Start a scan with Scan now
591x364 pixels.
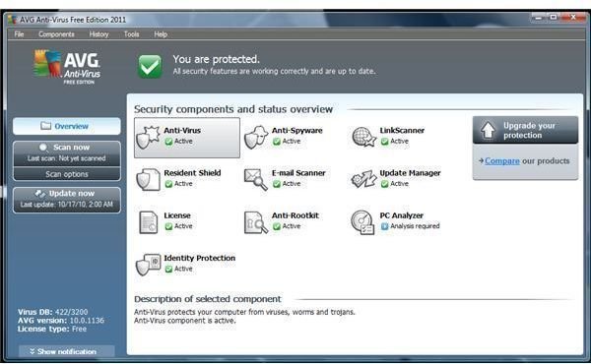click(67, 153)
